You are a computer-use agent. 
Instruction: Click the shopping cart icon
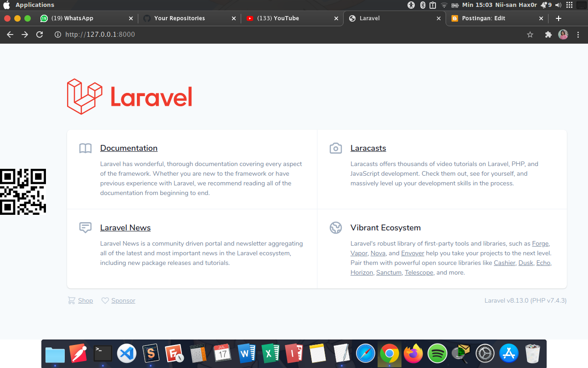click(x=71, y=300)
